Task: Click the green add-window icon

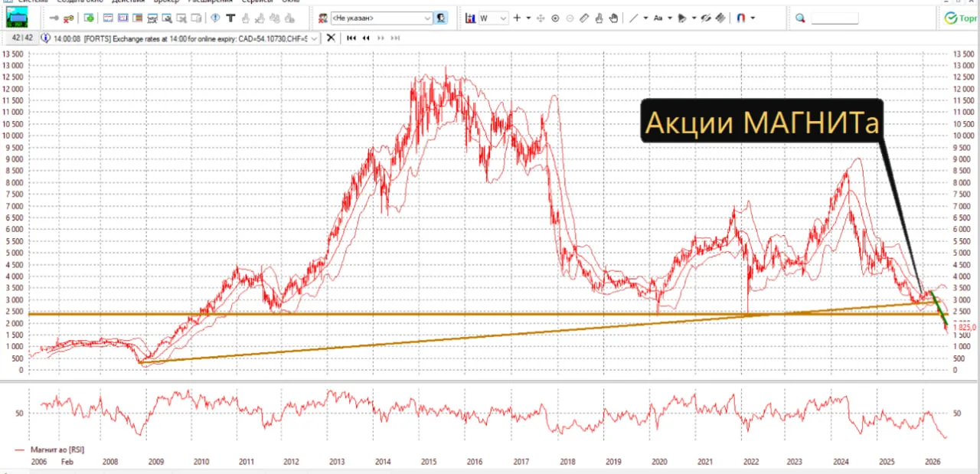Action: 89,18
